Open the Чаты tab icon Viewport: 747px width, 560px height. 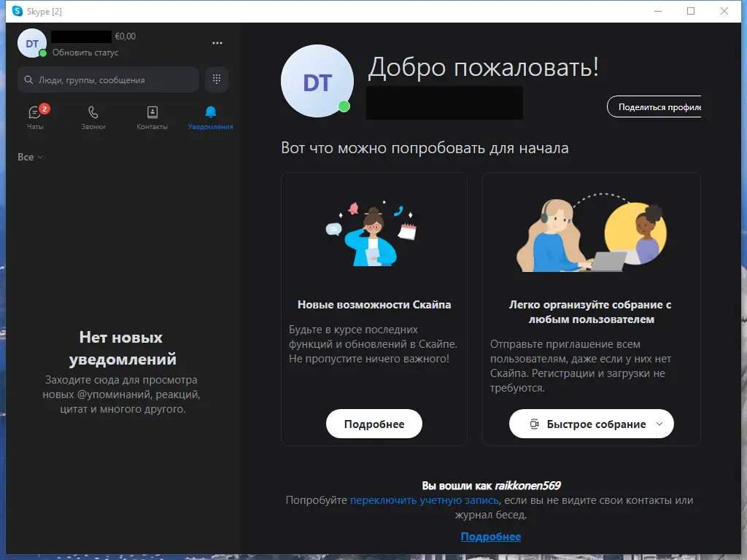tap(34, 113)
